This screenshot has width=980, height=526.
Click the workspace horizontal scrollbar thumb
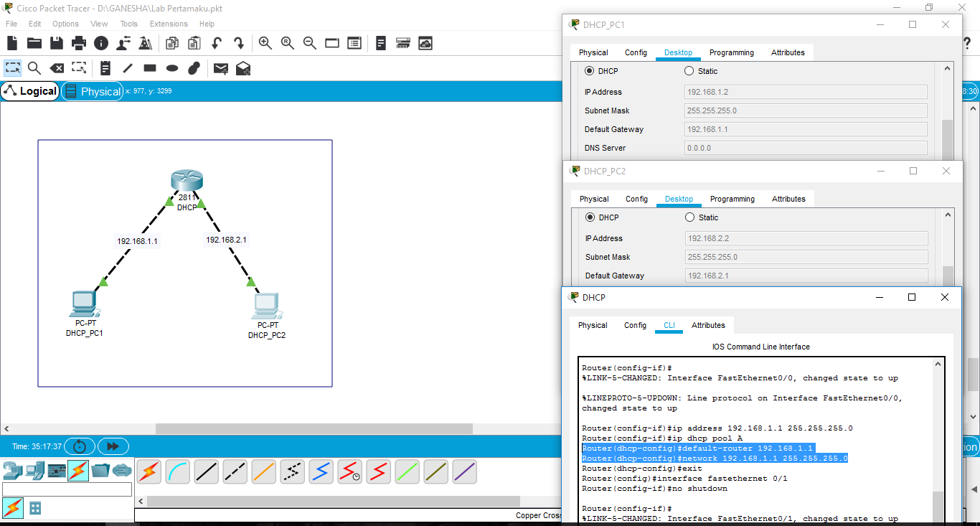314,428
